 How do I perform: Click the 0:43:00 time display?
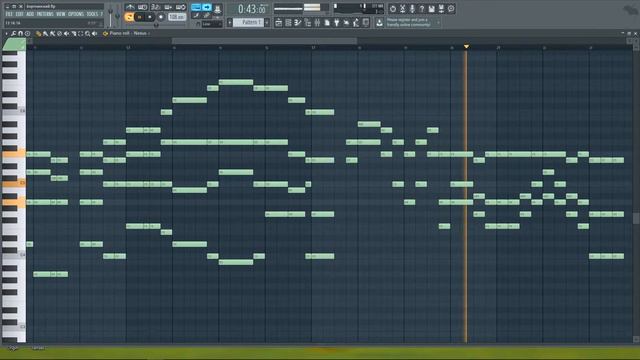click(252, 9)
